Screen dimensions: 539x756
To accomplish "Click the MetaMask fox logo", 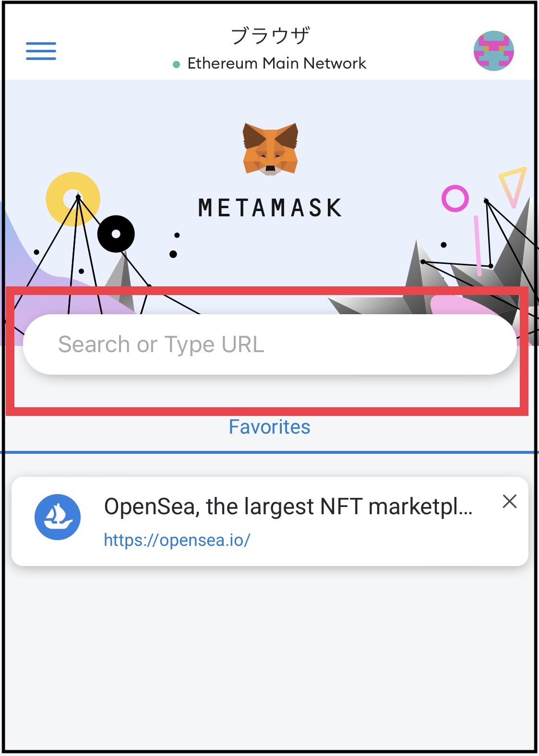I will point(269,149).
